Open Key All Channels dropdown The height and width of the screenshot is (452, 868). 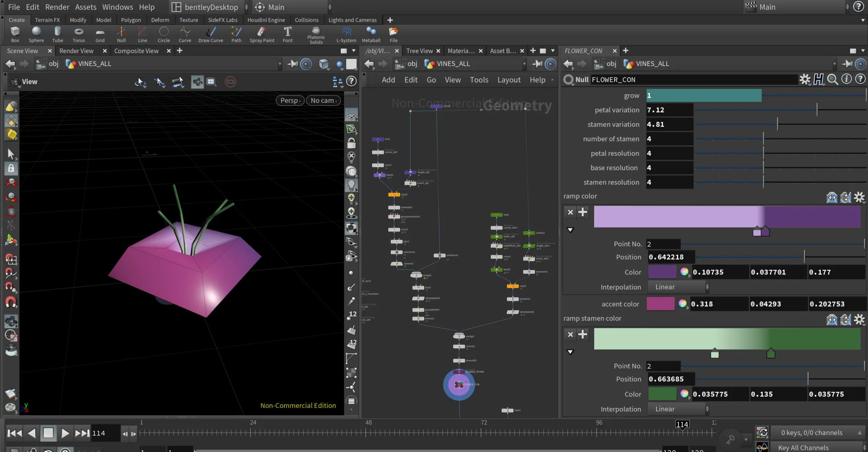pos(819,448)
